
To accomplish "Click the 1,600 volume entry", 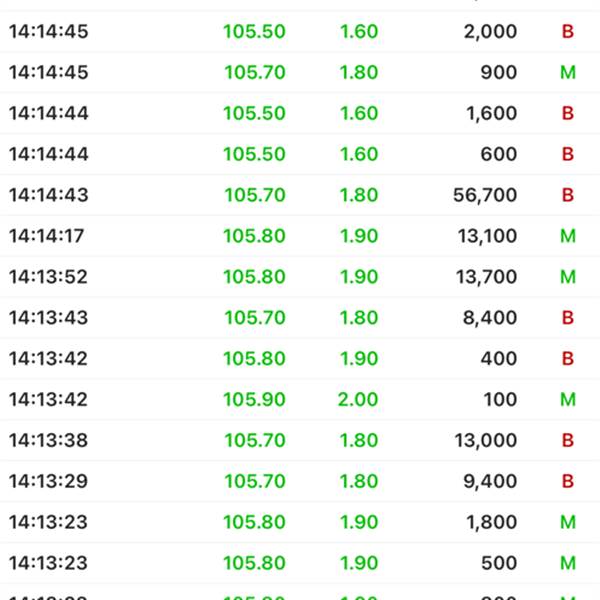I will click(x=491, y=113).
